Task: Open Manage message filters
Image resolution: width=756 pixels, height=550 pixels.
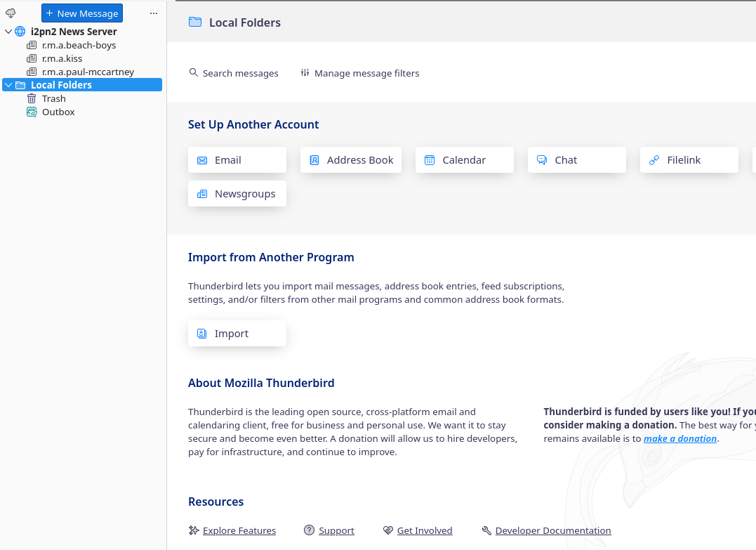Action: point(360,73)
